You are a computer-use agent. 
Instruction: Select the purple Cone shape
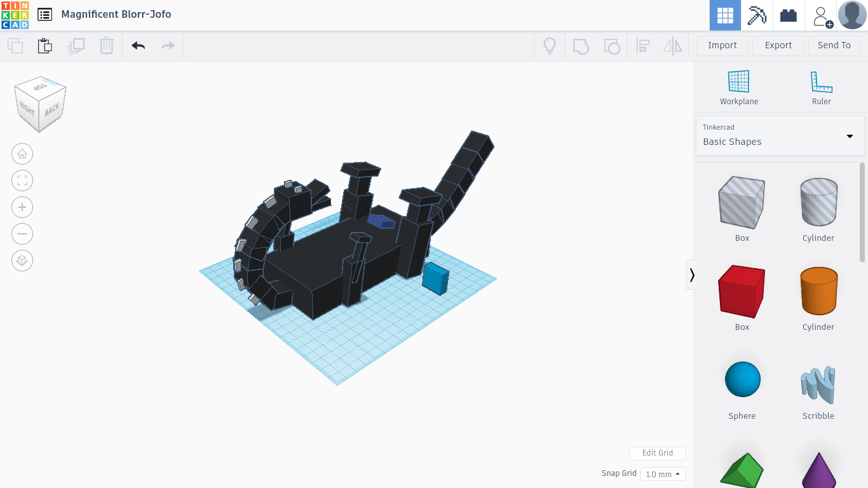point(818,469)
